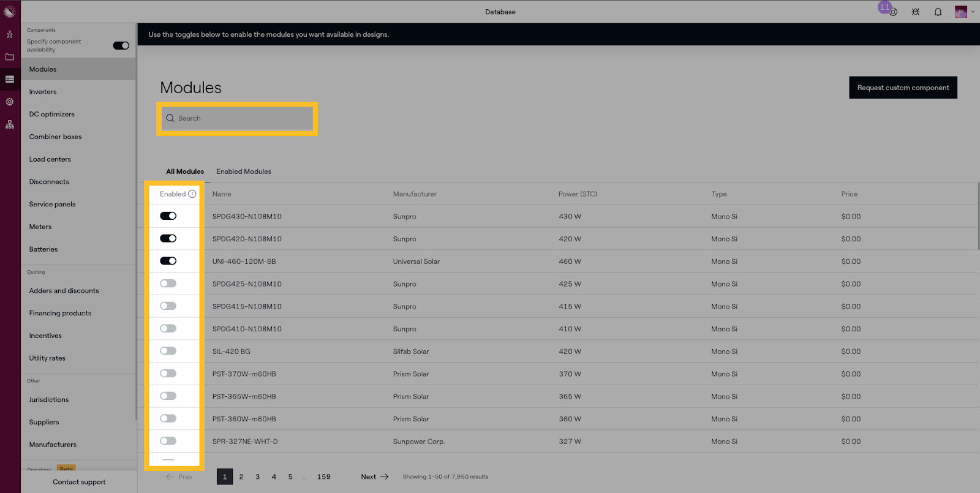Open the notifications bell
This screenshot has width=980, height=493.
click(938, 12)
